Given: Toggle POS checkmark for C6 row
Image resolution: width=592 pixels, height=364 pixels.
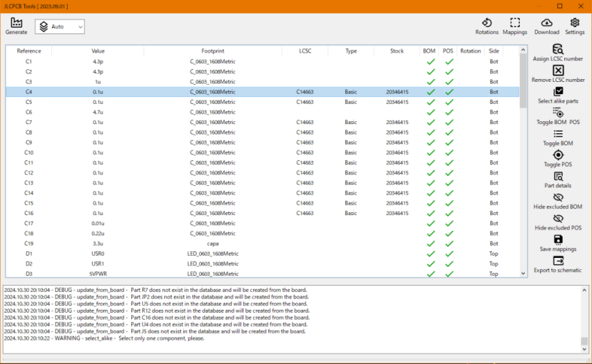Looking at the screenshot, I should coord(449,113).
